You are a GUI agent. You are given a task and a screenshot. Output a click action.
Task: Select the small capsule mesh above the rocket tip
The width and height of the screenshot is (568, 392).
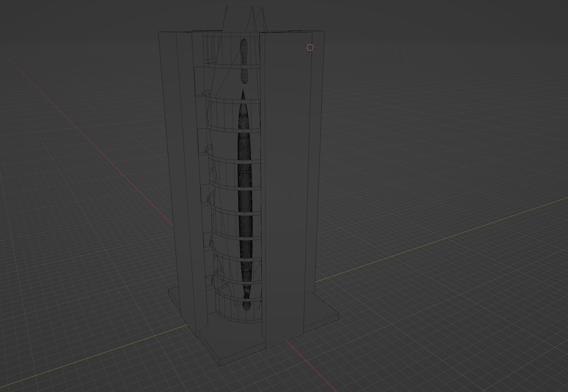coord(244,61)
